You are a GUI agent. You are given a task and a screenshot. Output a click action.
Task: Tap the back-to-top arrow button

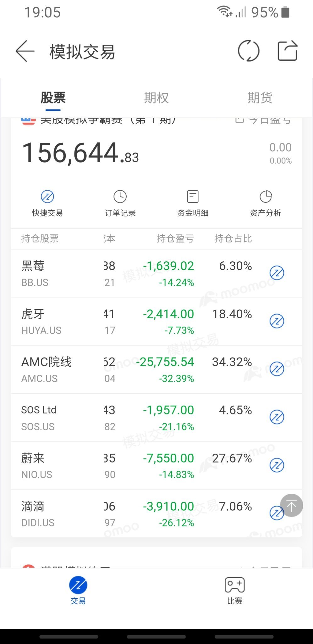[292, 505]
